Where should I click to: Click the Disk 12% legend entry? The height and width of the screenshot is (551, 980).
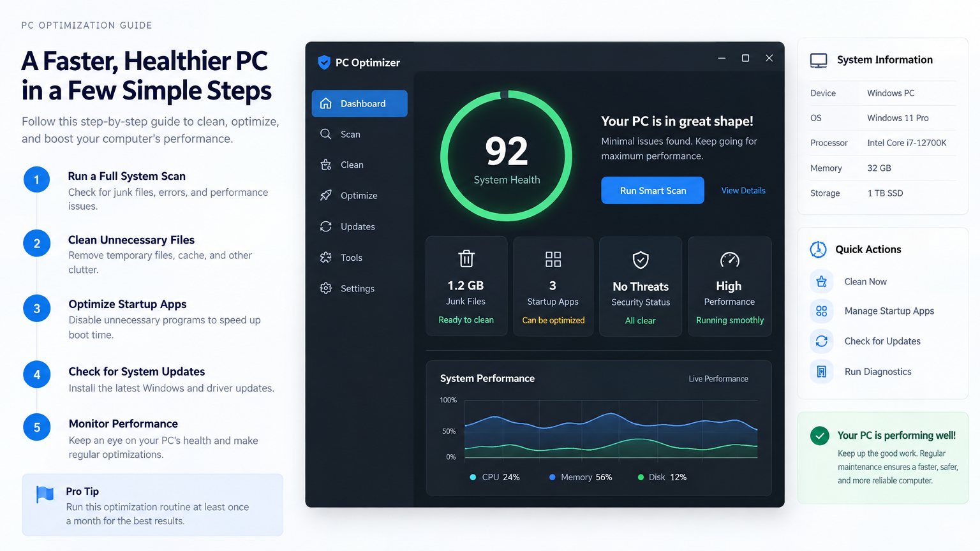pos(662,477)
